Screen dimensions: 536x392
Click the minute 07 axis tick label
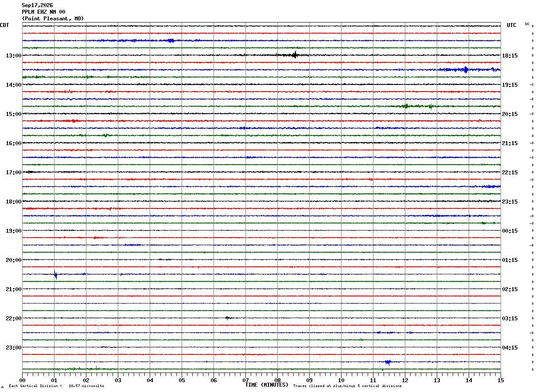[245, 380]
